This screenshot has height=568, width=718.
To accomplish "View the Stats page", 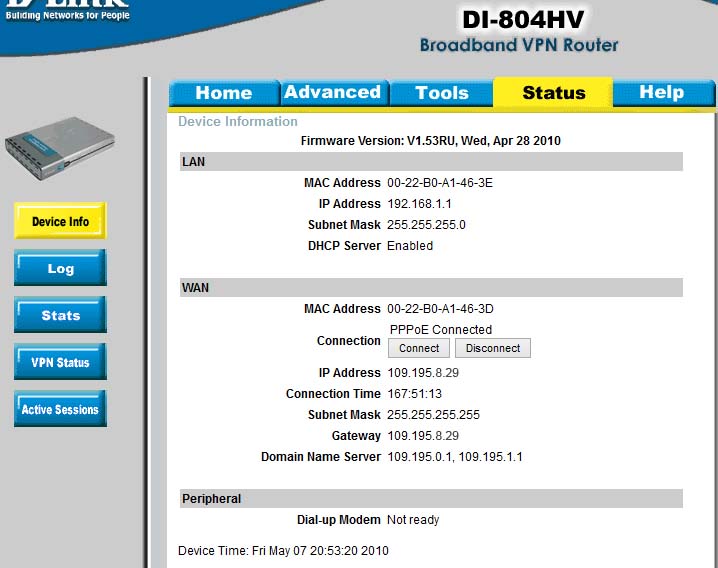I will [x=60, y=315].
